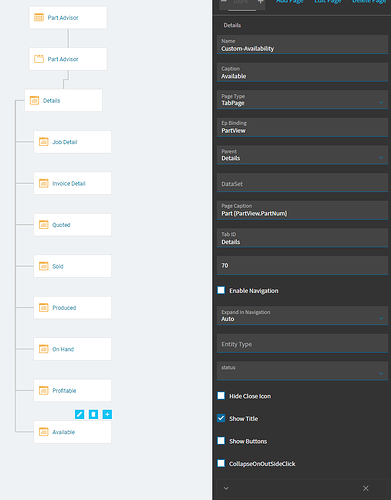Select the Profitable page node

[72, 390]
